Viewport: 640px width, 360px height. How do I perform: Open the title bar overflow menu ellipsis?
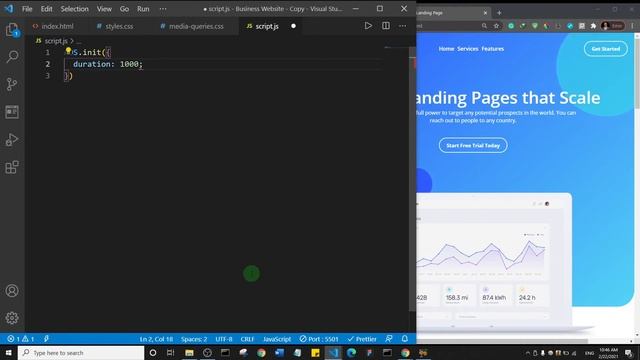click(163, 9)
